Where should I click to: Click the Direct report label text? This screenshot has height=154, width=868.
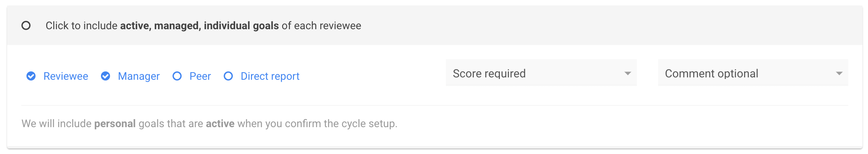coord(270,76)
